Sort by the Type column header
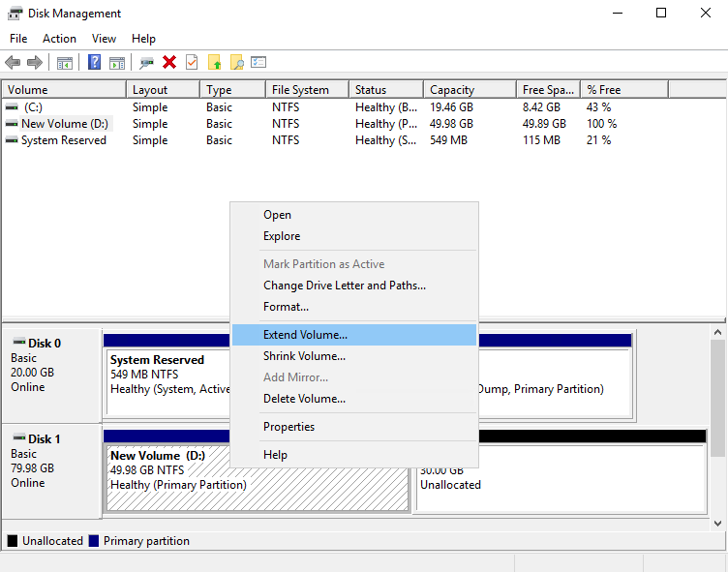The image size is (728, 572). [x=233, y=90]
